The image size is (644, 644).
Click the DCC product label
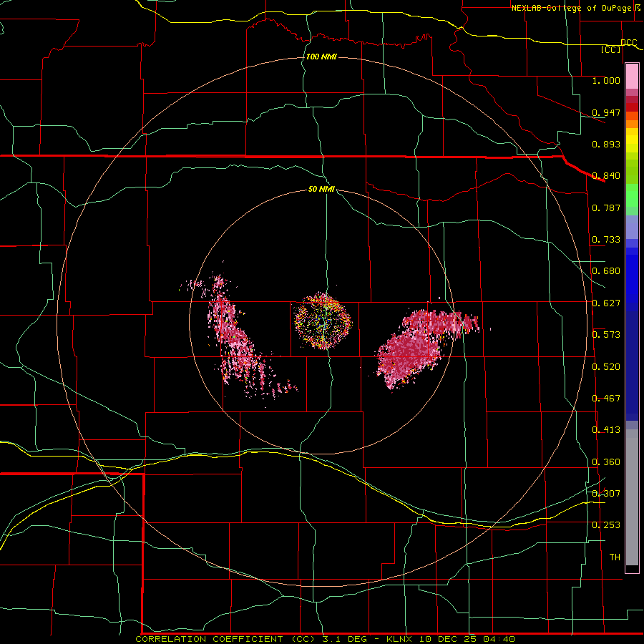[x=629, y=43]
